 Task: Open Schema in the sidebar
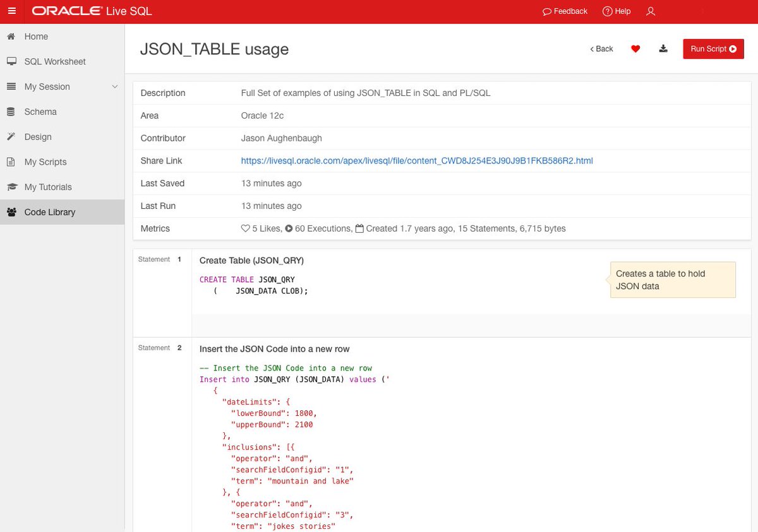click(62, 112)
